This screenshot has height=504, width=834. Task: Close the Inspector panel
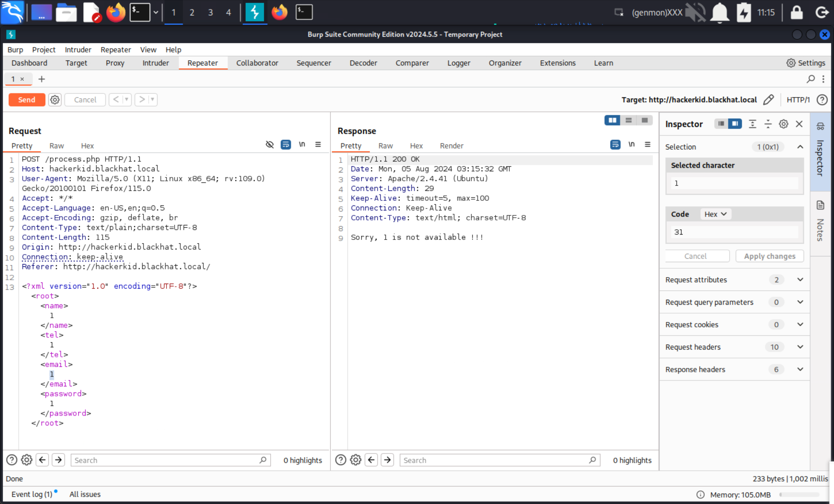tap(799, 124)
